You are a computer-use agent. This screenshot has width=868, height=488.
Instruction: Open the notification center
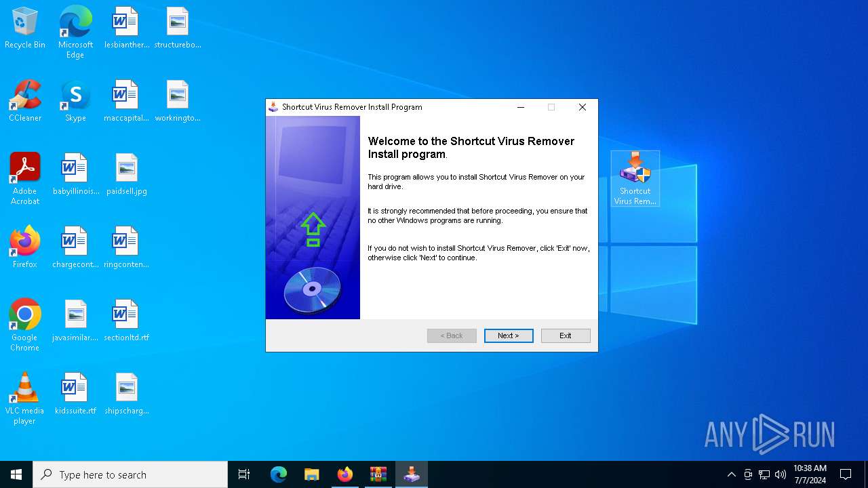[x=846, y=474]
